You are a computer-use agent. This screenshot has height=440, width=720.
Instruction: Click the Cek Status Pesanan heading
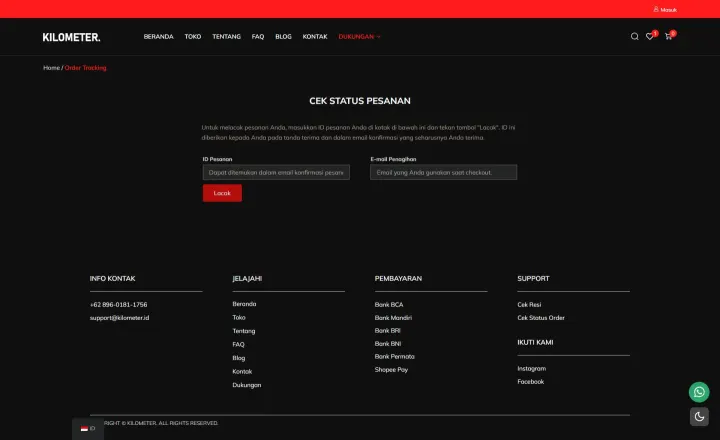click(360, 101)
